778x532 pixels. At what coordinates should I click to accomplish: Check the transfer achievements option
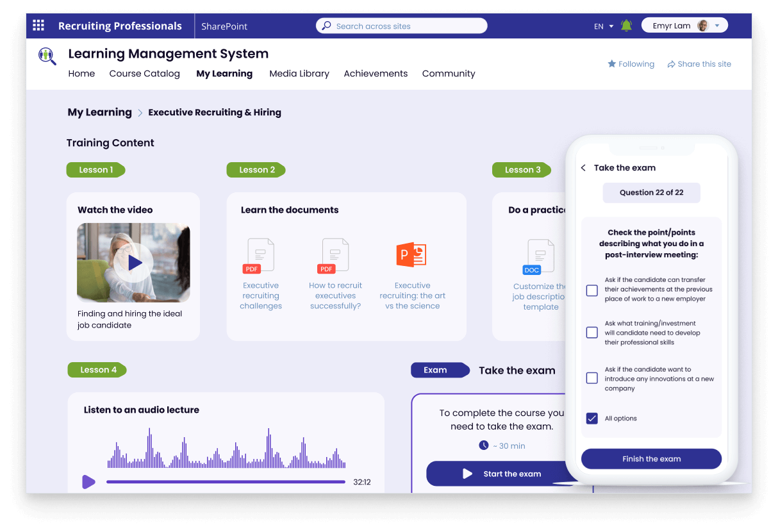click(x=592, y=290)
